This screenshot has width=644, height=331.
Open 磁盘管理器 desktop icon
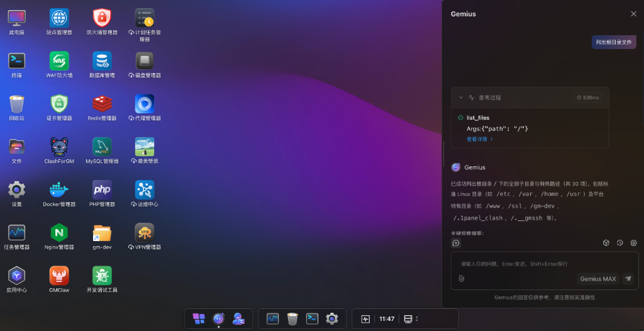point(145,61)
